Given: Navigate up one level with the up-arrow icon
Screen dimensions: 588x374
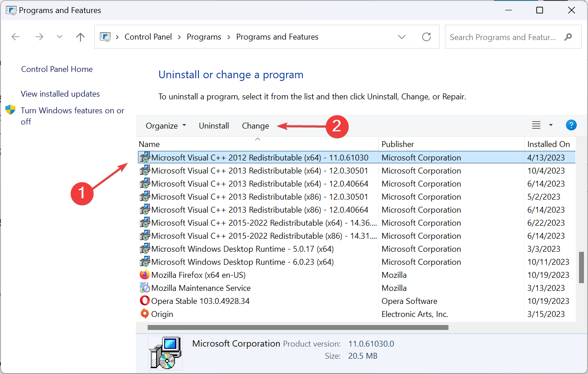Looking at the screenshot, I should tap(80, 37).
